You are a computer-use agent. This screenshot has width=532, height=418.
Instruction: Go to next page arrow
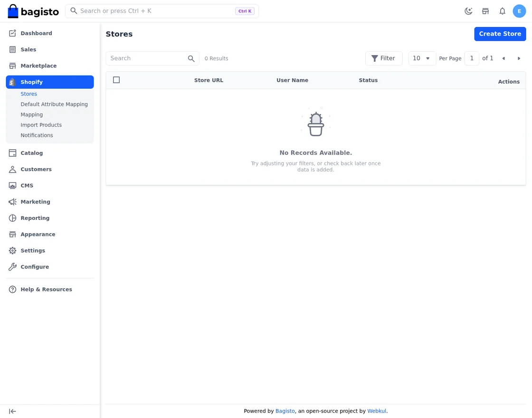pos(519,58)
